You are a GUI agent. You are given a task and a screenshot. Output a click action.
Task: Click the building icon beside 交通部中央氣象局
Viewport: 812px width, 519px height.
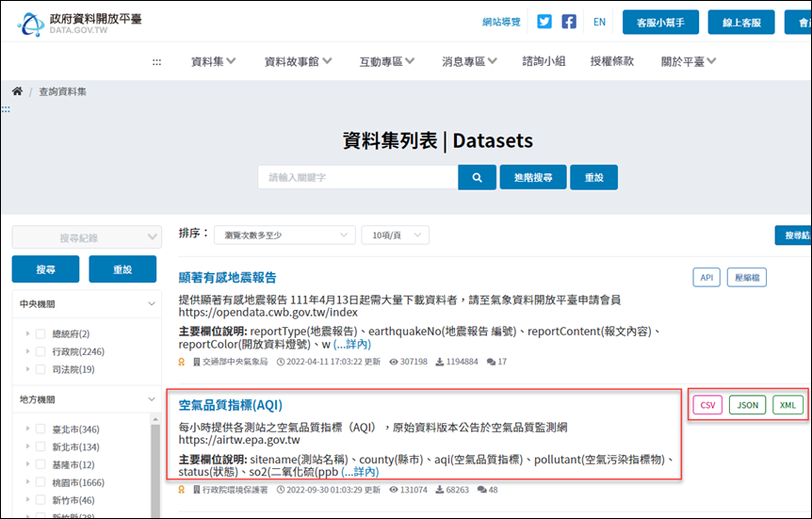tap(197, 362)
